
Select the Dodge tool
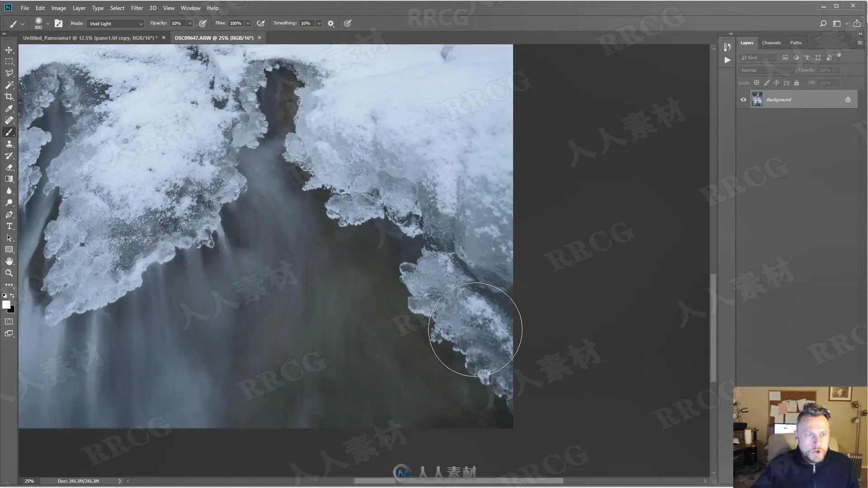9,202
